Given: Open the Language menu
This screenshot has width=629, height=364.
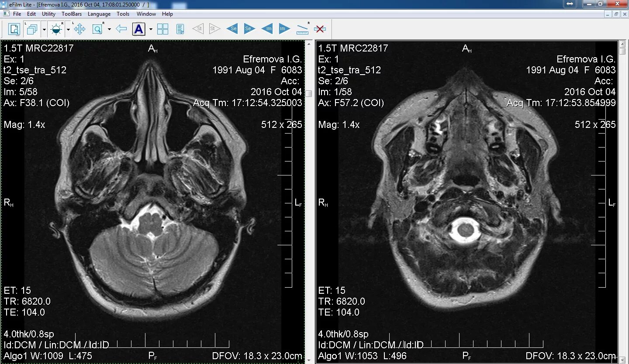Looking at the screenshot, I should [x=99, y=14].
